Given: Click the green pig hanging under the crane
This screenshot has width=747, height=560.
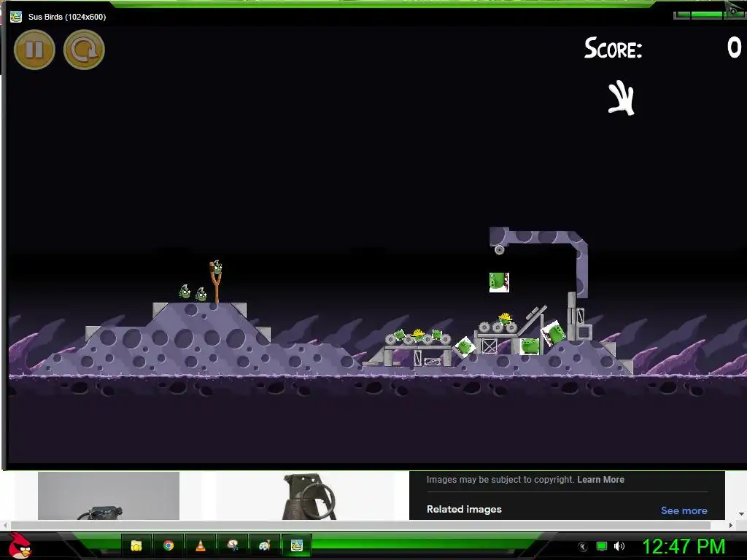Looking at the screenshot, I should tap(499, 282).
